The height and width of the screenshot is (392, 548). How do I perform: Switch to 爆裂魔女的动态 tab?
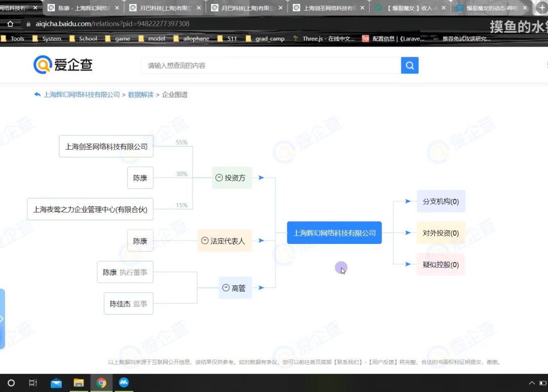(x=492, y=8)
